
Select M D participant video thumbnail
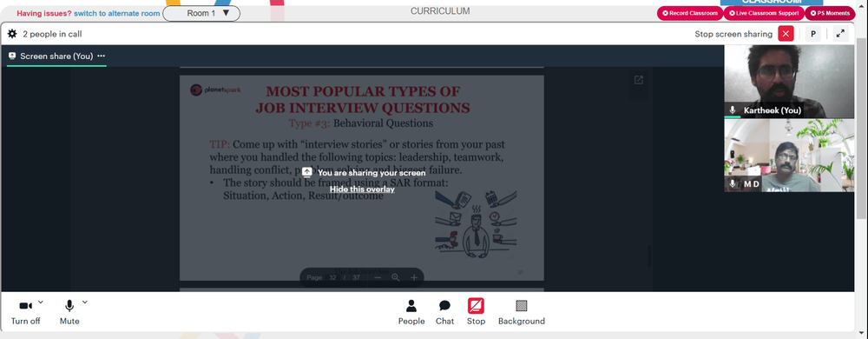pyautogui.click(x=789, y=156)
